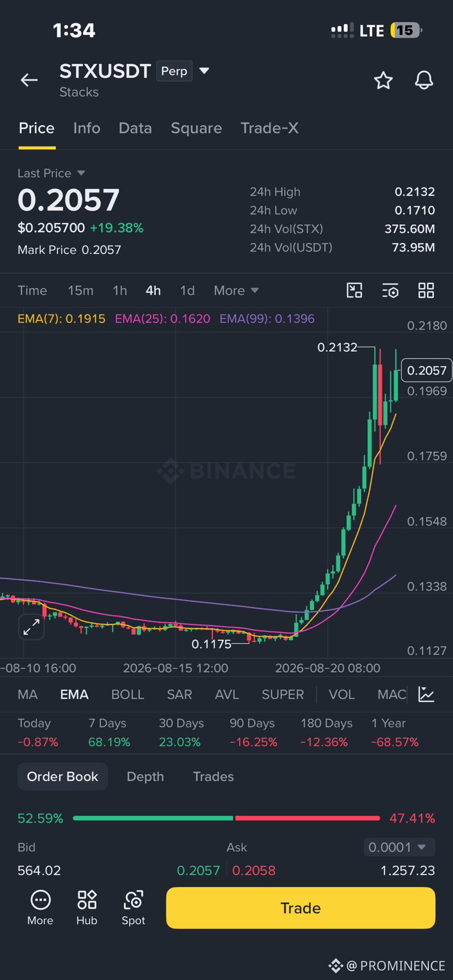Select the Trades tab
The width and height of the screenshot is (453, 980).
tap(213, 777)
